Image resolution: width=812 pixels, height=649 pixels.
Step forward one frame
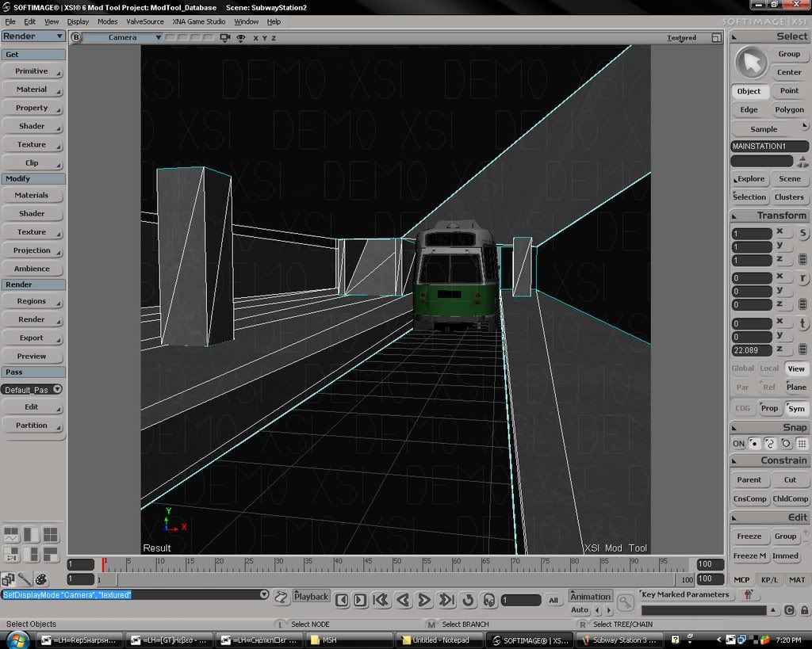point(360,601)
